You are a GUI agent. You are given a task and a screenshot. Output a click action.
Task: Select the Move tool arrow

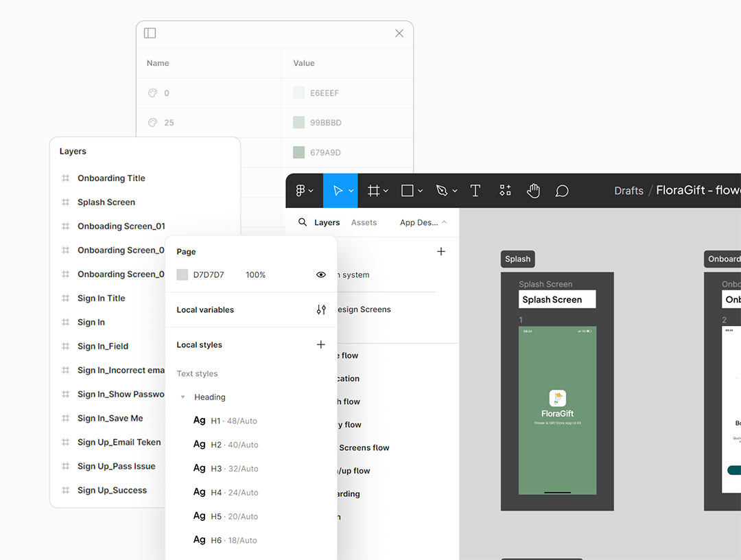point(338,191)
